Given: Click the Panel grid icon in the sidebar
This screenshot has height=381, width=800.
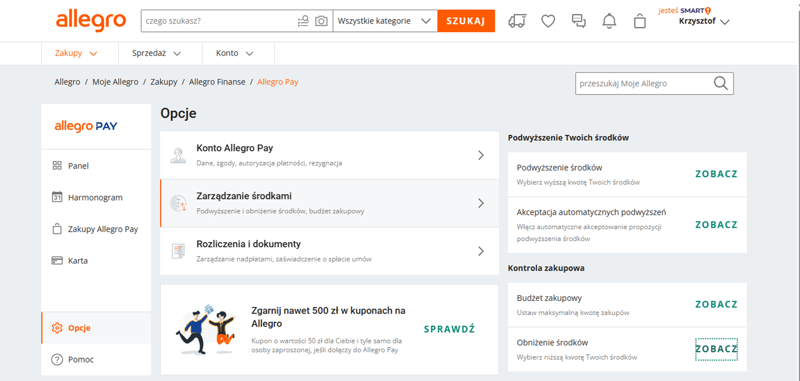Looking at the screenshot, I should coord(57,166).
